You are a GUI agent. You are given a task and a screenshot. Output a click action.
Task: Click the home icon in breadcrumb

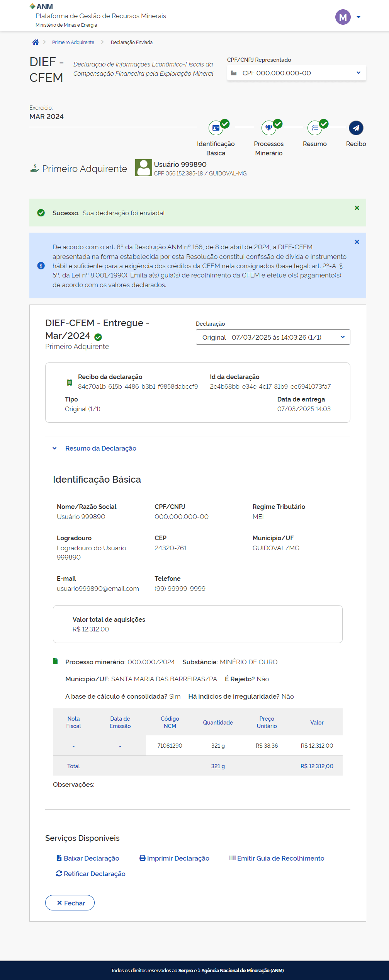36,42
